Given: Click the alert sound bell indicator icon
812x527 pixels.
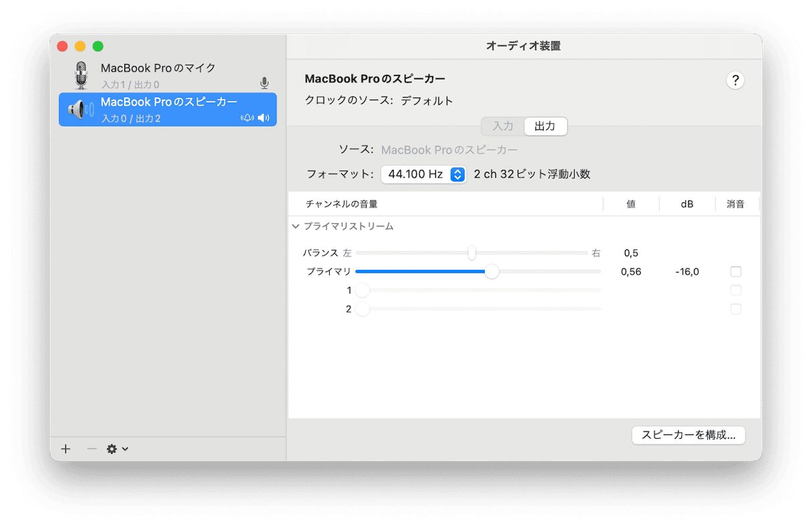Looking at the screenshot, I should (247, 118).
